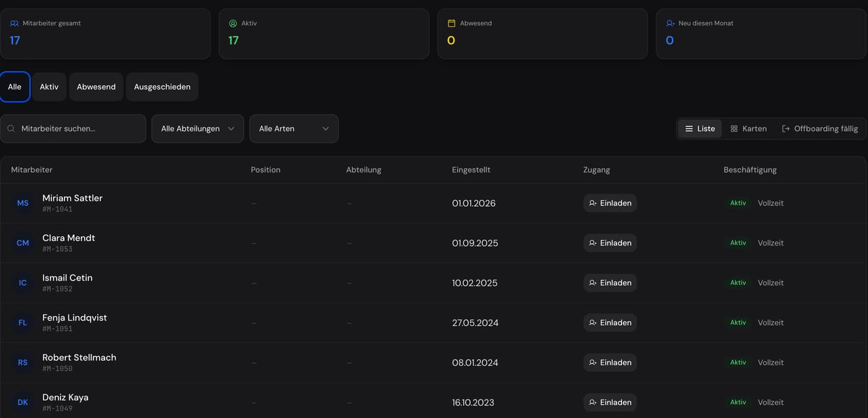
Task: Click the Karten grid icon
Action: click(734, 128)
